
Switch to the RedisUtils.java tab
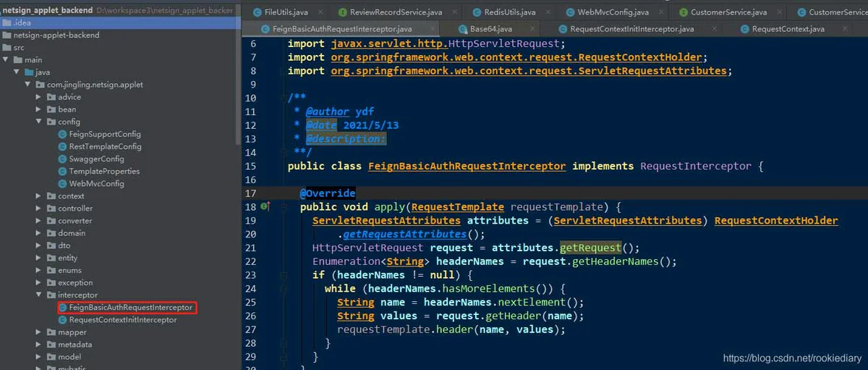point(510,12)
